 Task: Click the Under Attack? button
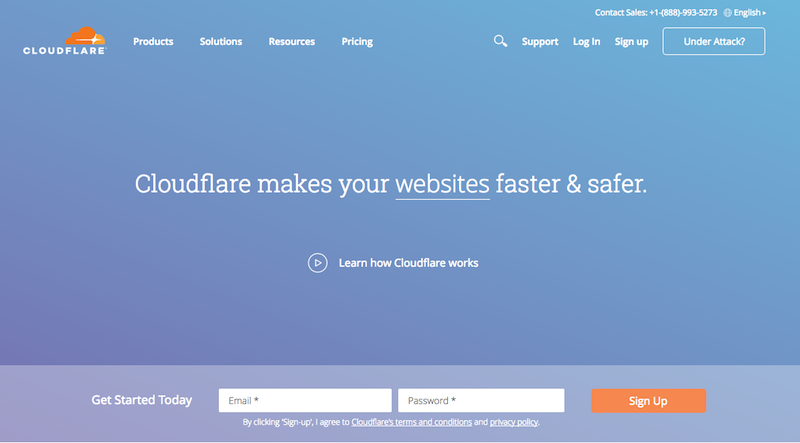(714, 41)
